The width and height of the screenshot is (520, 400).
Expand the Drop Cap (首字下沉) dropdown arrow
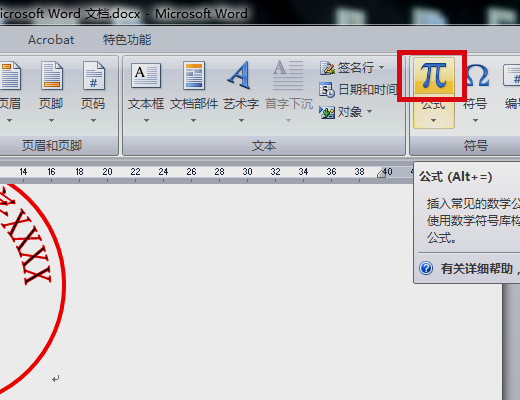coord(288,120)
